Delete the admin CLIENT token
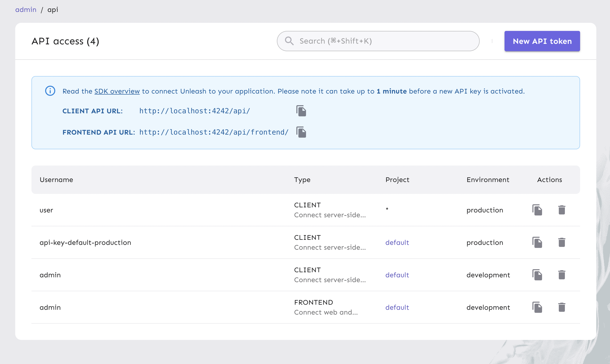This screenshot has height=364, width=610. 562,275
